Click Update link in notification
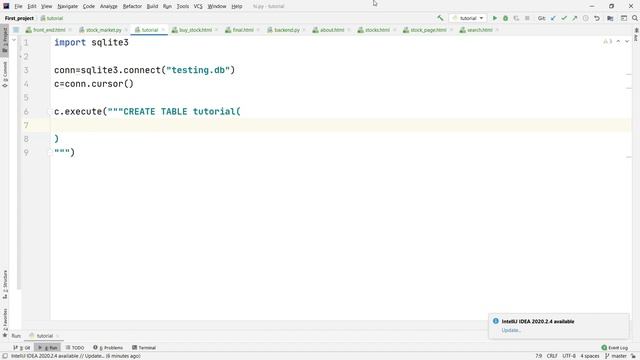640x360 pixels. click(511, 330)
